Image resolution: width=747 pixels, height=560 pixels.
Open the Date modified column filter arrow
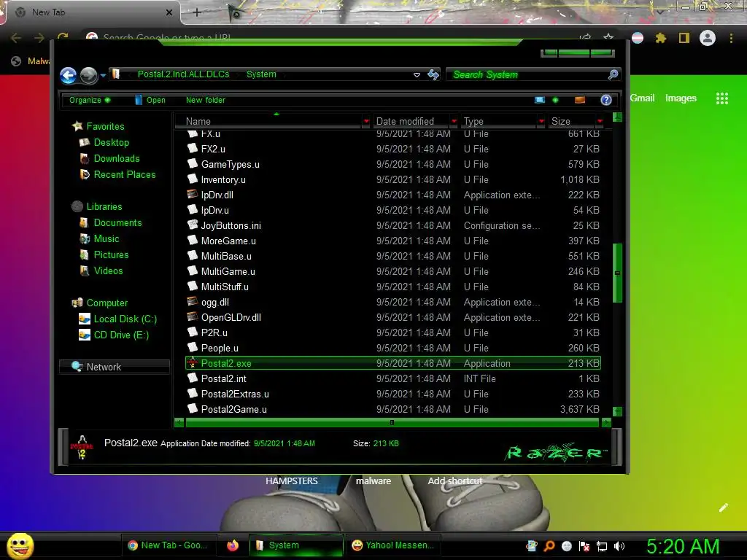click(x=454, y=122)
